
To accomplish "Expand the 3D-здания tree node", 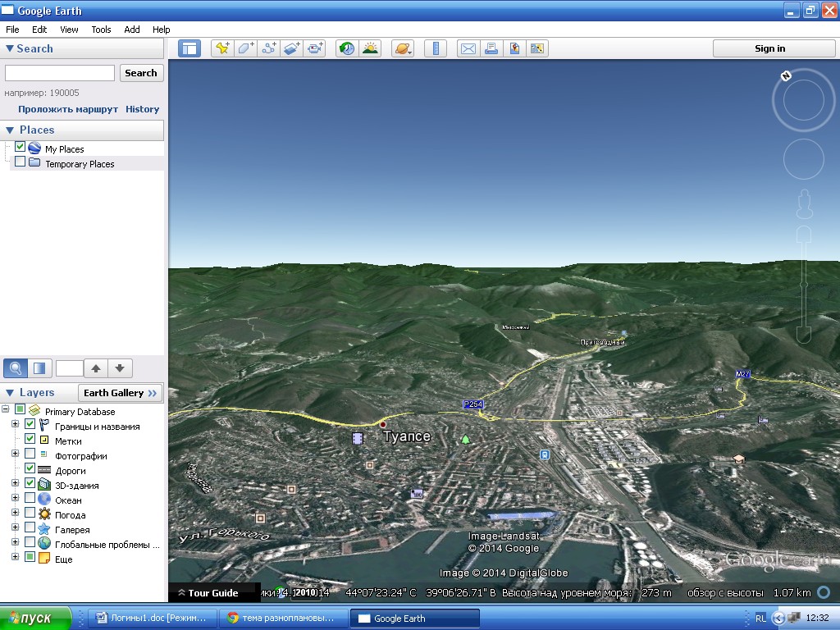I will pos(15,482).
